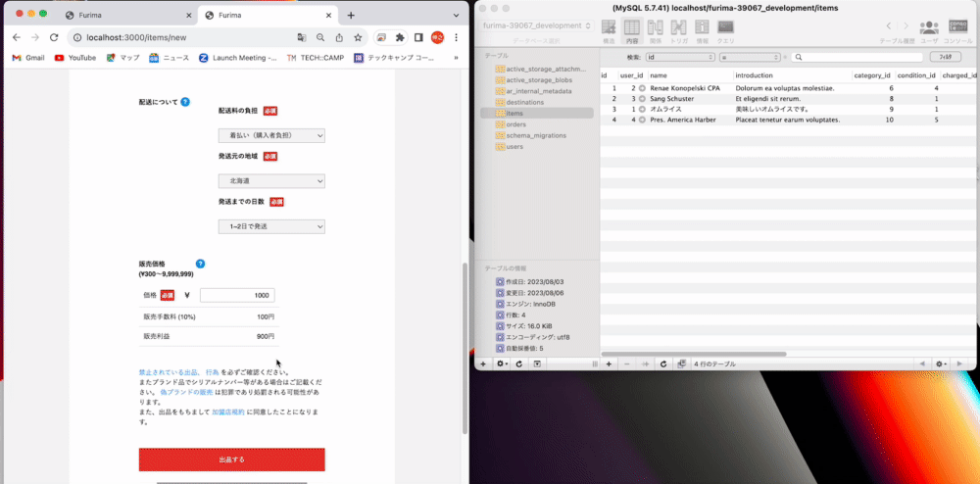
Task: Close the first Furima tab
Action: click(189, 15)
